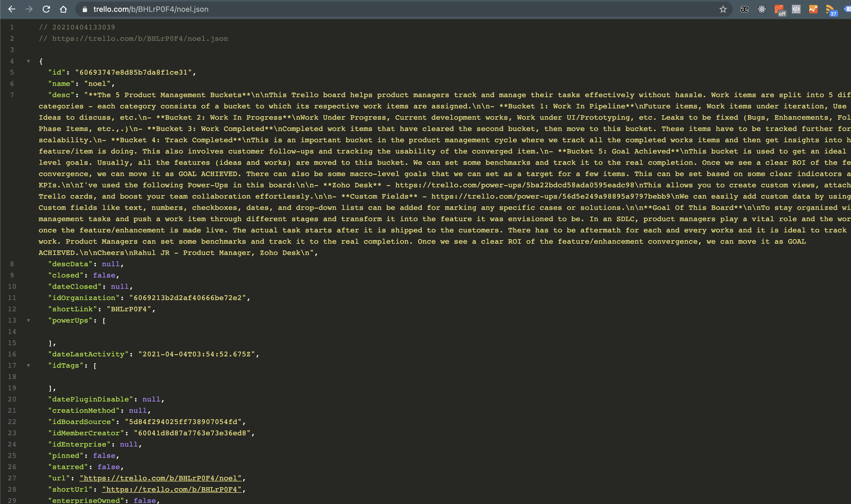This screenshot has height=504, width=851.
Task: Open the shortUrl trello link
Action: click(x=172, y=489)
